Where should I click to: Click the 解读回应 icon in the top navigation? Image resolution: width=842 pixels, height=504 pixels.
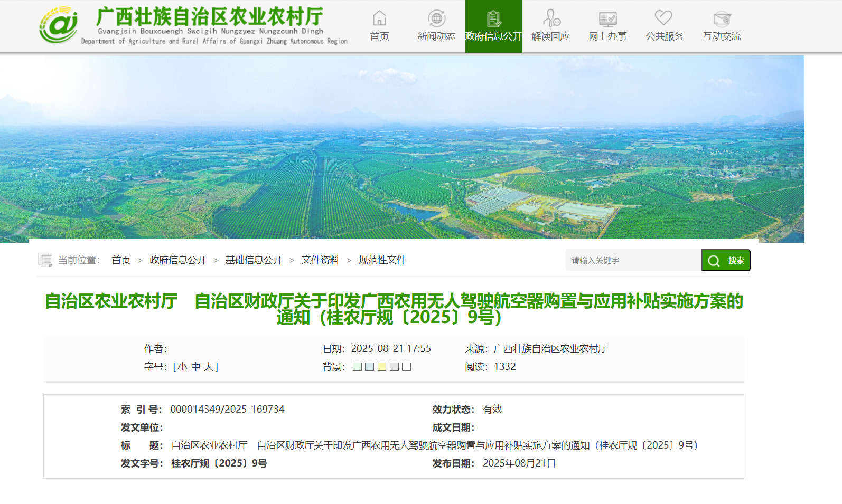[x=551, y=18]
